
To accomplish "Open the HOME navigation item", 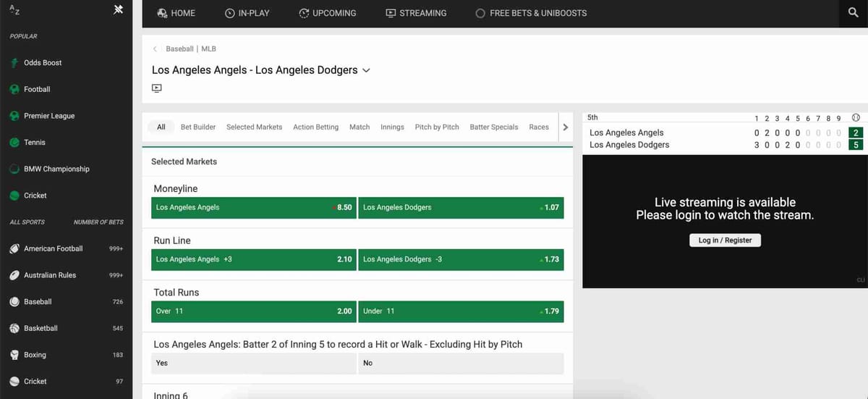I will 176,13.
